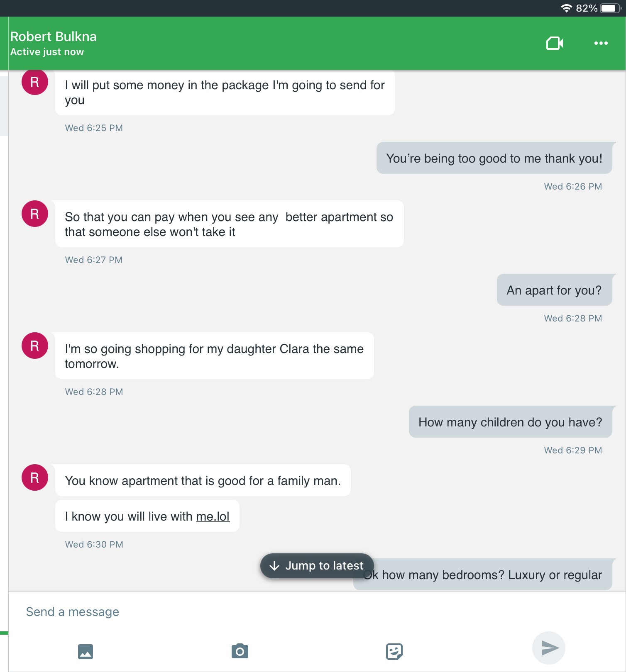This screenshot has height=672, width=626.
Task: Tap the Wi-Fi status icon
Action: [x=566, y=8]
